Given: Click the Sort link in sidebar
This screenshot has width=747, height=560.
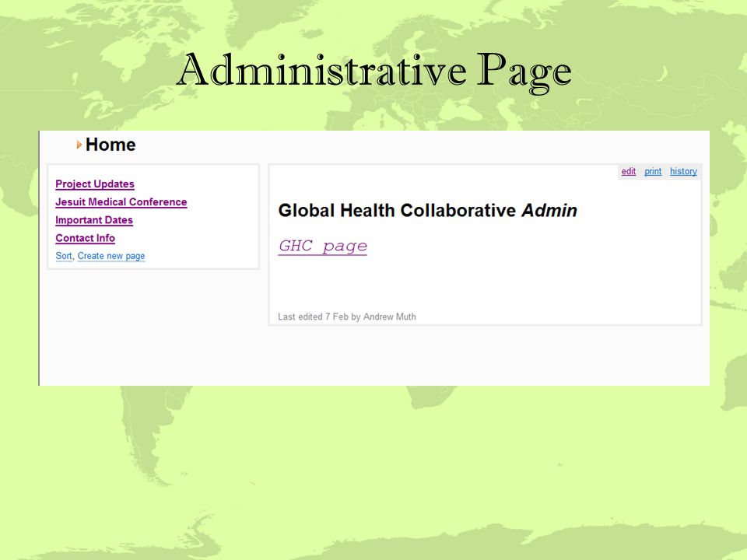Looking at the screenshot, I should tap(64, 256).
